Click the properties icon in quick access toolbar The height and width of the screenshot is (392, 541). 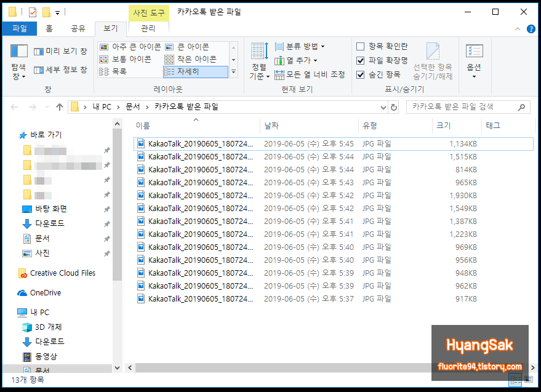33,12
